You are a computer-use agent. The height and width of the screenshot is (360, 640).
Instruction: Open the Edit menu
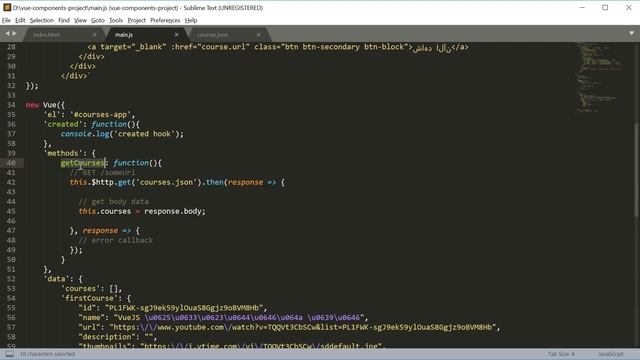click(20, 20)
